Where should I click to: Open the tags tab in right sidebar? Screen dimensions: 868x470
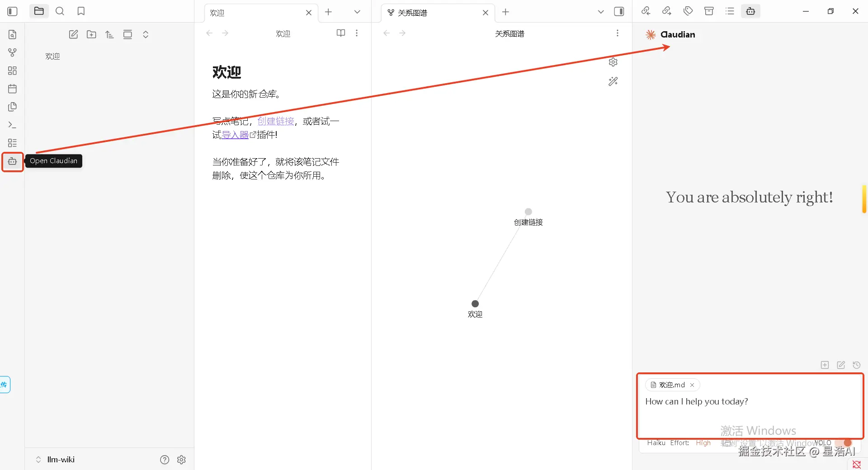tap(688, 11)
